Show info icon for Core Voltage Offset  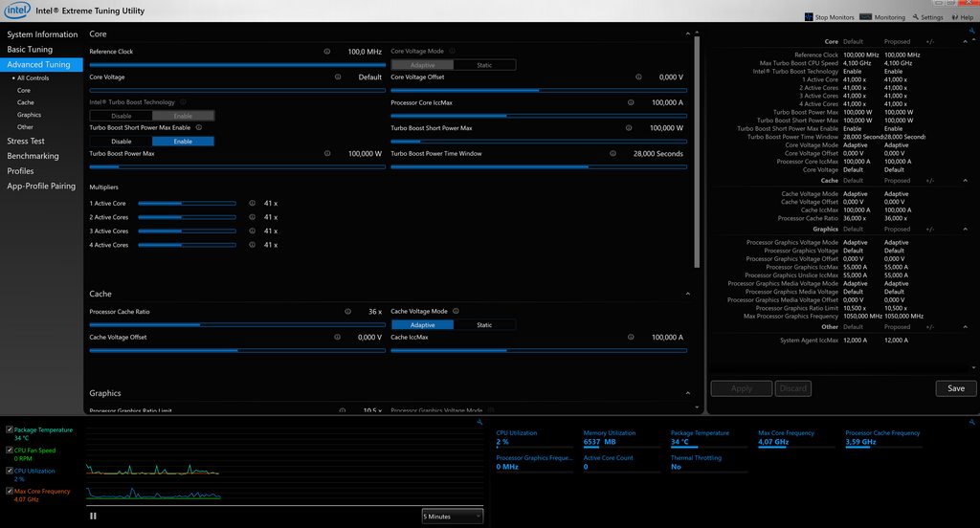(638, 77)
